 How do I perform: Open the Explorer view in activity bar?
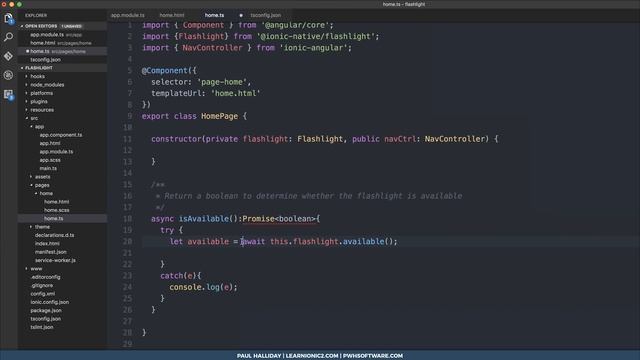8,18
